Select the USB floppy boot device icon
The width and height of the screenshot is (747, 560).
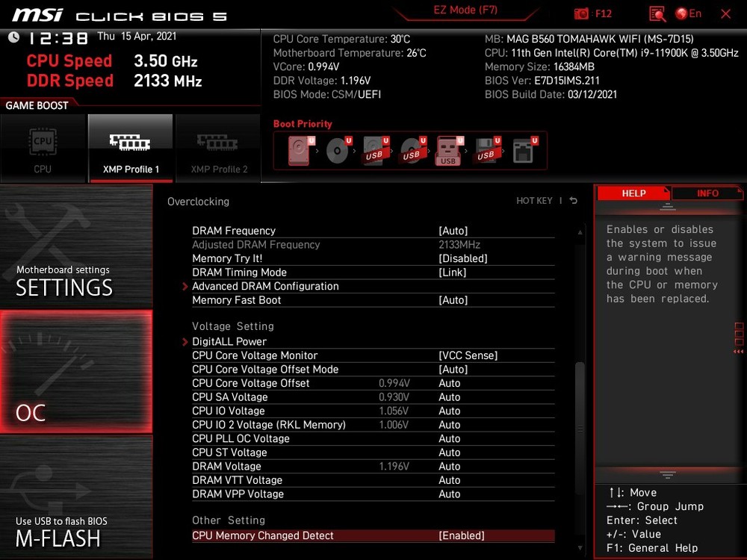[x=487, y=151]
